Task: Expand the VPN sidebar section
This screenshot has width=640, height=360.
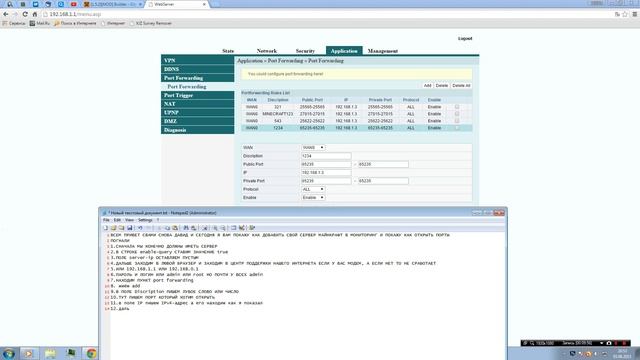Action: coord(198,60)
